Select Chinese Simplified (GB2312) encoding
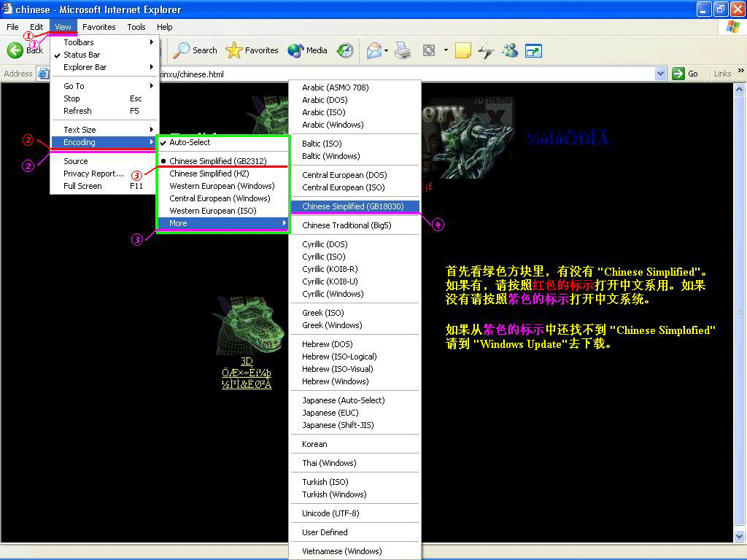The height and width of the screenshot is (560, 747). tap(223, 161)
